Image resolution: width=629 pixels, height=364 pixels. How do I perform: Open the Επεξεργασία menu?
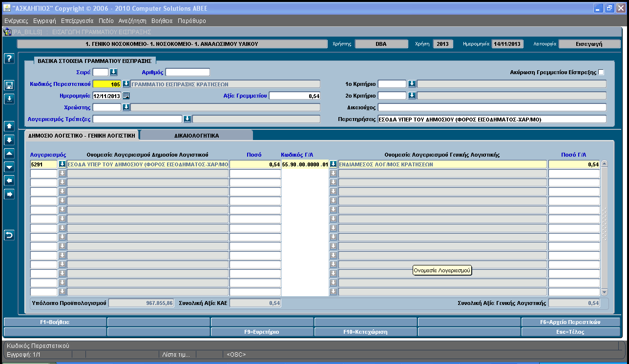coord(77,21)
